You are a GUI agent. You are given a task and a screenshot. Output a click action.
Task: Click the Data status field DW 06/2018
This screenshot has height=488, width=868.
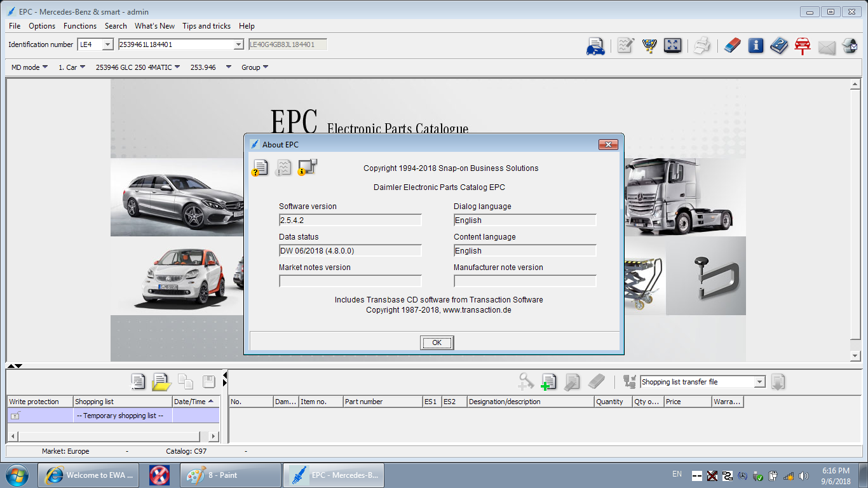(x=350, y=250)
